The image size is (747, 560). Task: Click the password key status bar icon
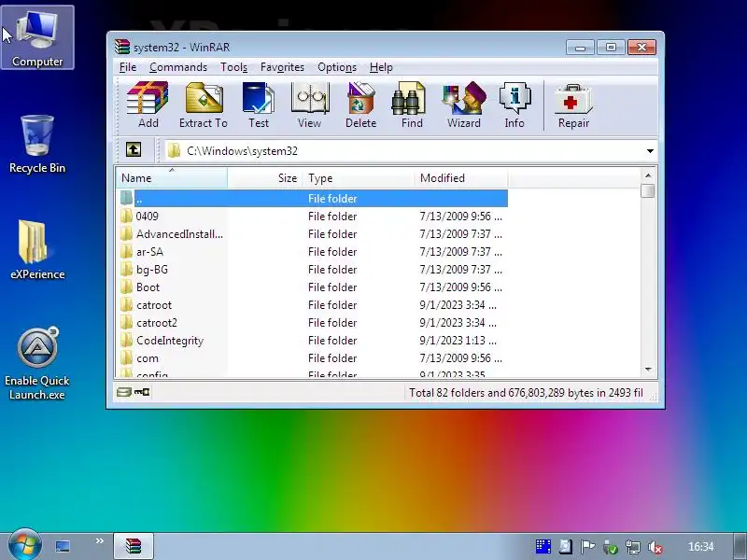142,392
